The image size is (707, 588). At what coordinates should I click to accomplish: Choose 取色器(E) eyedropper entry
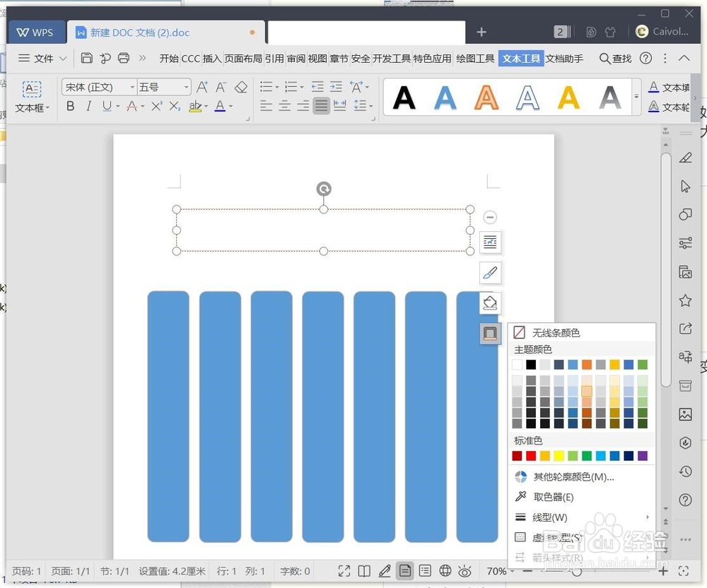(582, 497)
